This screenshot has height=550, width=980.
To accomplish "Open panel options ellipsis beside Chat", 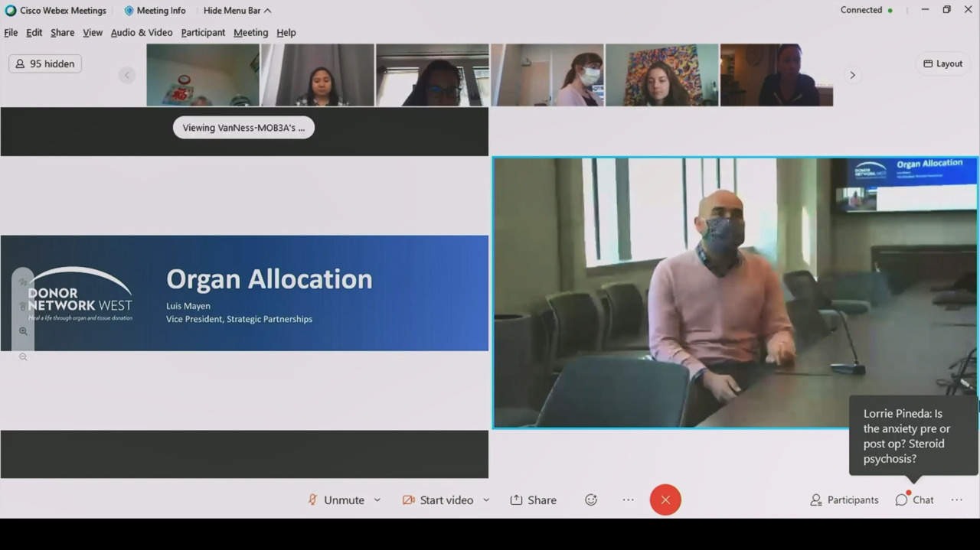I will pyautogui.click(x=957, y=500).
